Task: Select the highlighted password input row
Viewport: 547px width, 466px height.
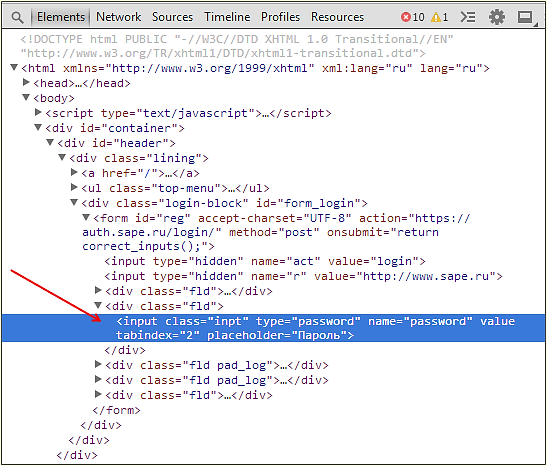Action: [274, 328]
